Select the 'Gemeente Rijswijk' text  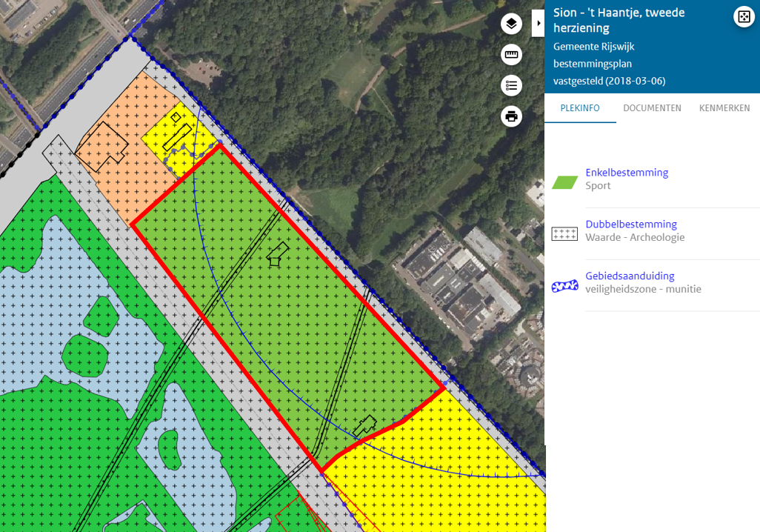[x=594, y=47]
